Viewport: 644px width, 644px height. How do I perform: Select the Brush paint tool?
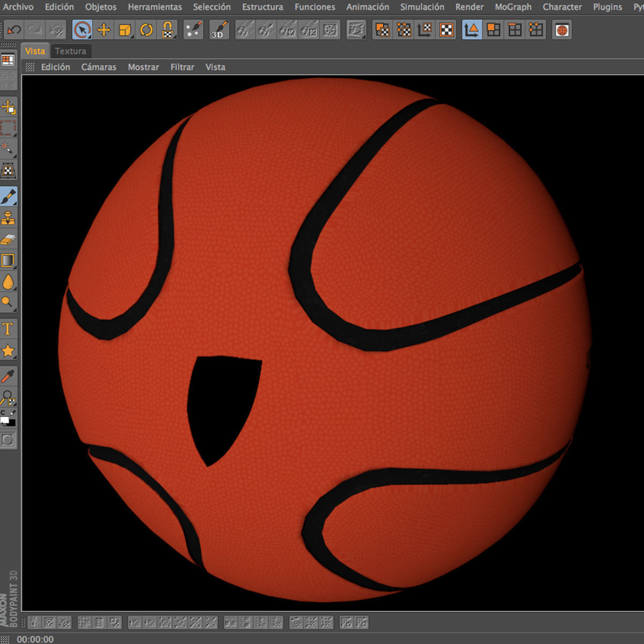[x=8, y=197]
